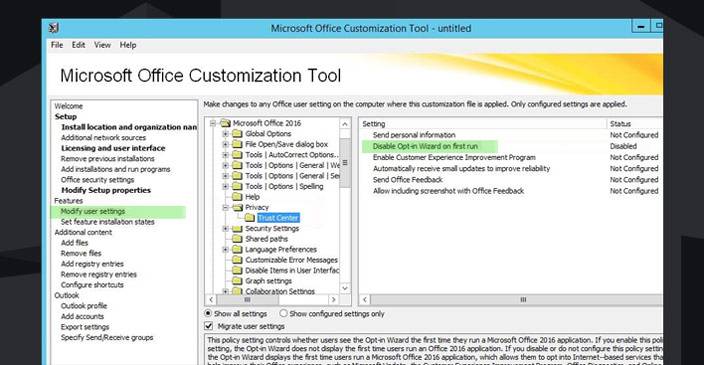The height and width of the screenshot is (365, 704).
Task: Select Enable Customer Experience Improvement Program setting
Action: coord(511,158)
